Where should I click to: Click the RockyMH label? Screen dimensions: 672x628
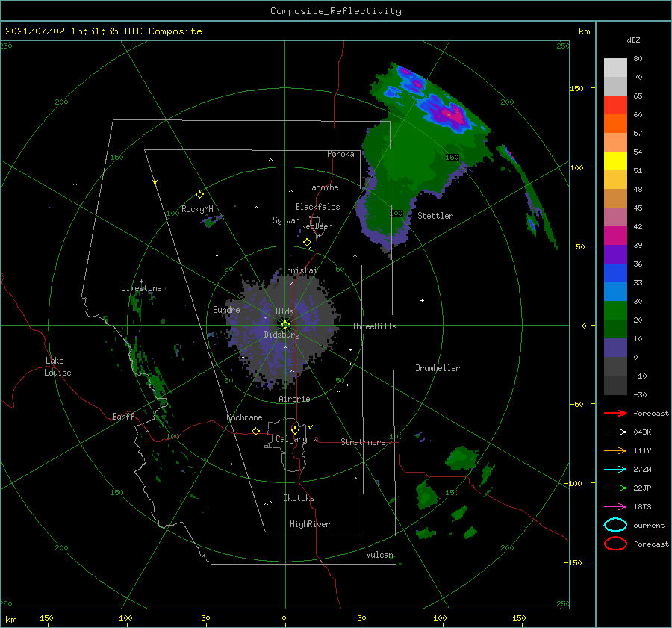point(197,209)
